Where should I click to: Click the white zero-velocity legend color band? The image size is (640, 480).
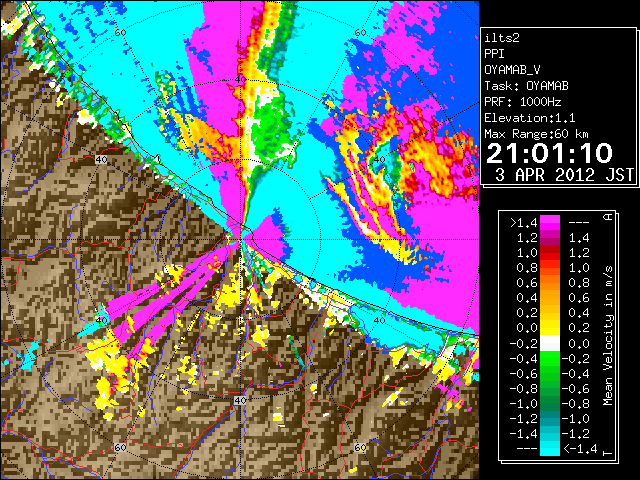[550, 344]
